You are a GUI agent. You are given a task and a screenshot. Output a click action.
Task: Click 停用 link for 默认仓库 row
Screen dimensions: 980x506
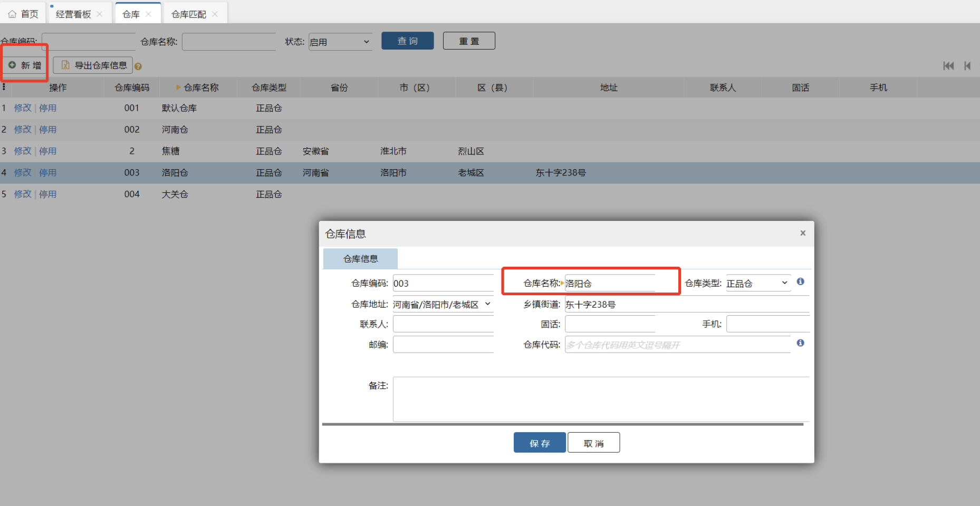(47, 108)
